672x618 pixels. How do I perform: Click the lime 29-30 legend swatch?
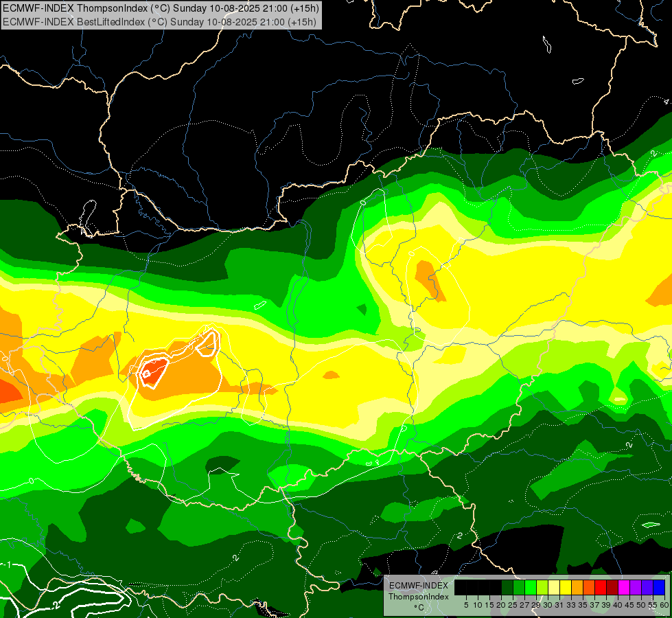(x=542, y=587)
